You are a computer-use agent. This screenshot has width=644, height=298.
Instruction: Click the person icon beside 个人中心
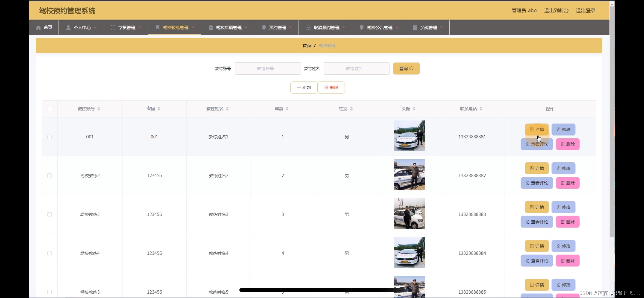pyautogui.click(x=68, y=28)
